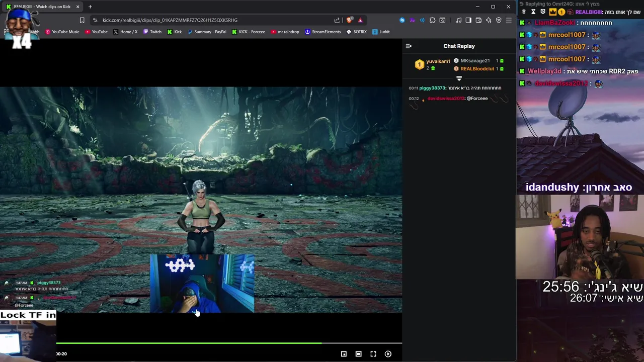
Task: Click LiamBaZooki in stream overlay chat
Action: click(x=554, y=23)
